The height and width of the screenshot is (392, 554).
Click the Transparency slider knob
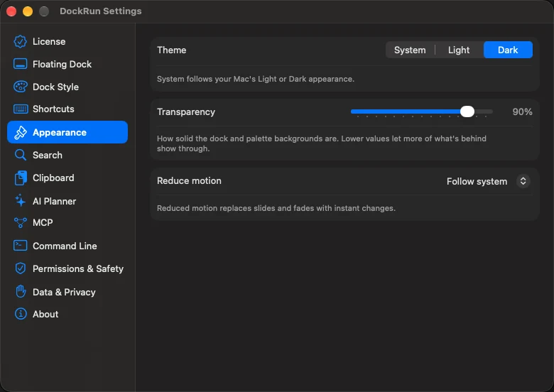click(x=467, y=111)
